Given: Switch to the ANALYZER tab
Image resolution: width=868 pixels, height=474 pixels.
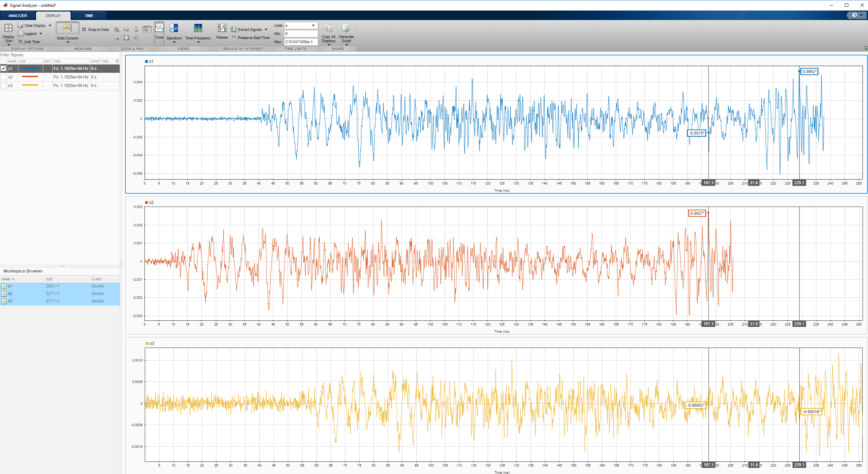Looking at the screenshot, I should [18, 16].
